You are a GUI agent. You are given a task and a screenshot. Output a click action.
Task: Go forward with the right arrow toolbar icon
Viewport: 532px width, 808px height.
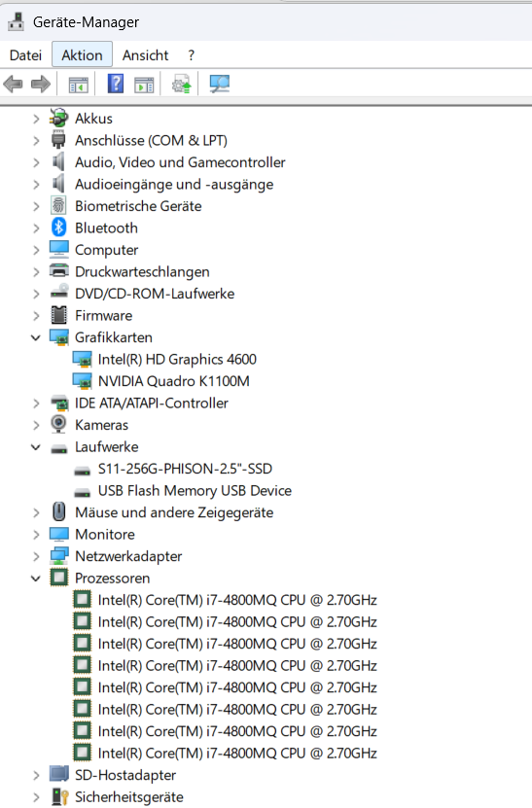(x=41, y=84)
